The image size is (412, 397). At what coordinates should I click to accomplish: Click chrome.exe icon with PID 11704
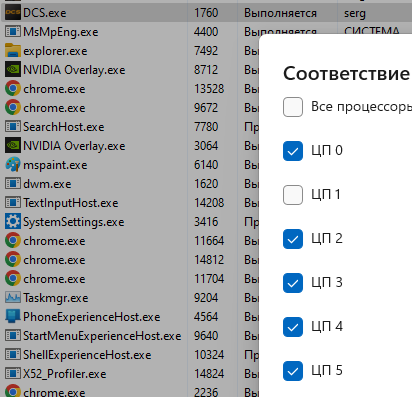(x=13, y=279)
